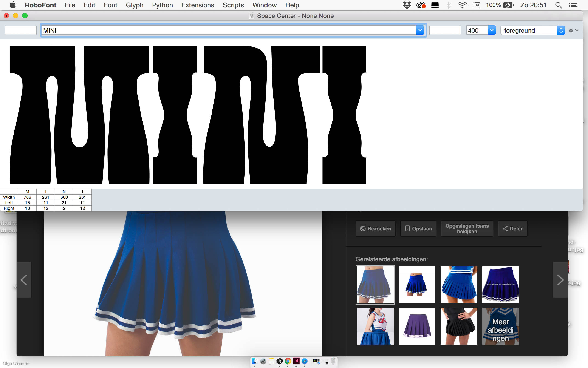Open Launchpad from the Dock

pos(263,361)
